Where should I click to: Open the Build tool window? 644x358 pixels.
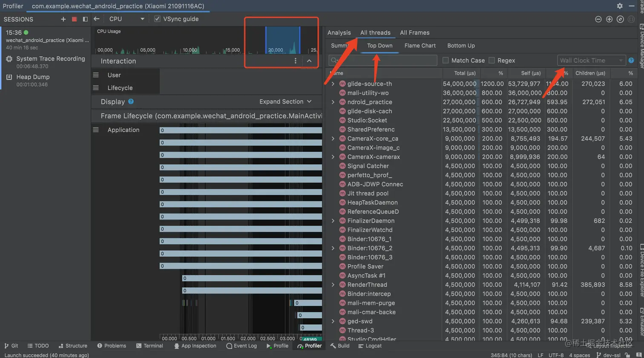point(340,346)
